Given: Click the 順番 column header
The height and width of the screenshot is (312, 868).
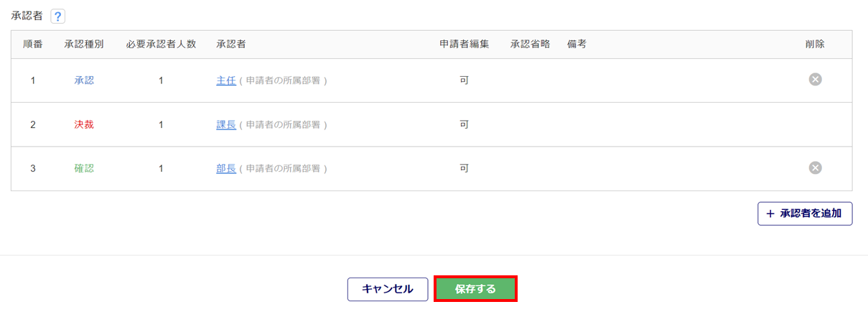Looking at the screenshot, I should tap(33, 44).
